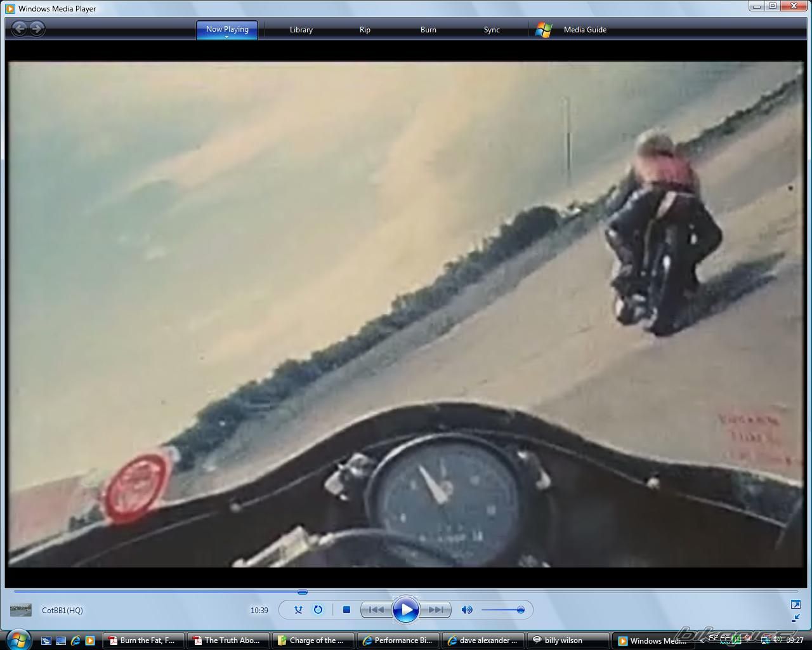Click the Windows Media Player taskbar button
The image size is (812, 650).
click(653, 641)
